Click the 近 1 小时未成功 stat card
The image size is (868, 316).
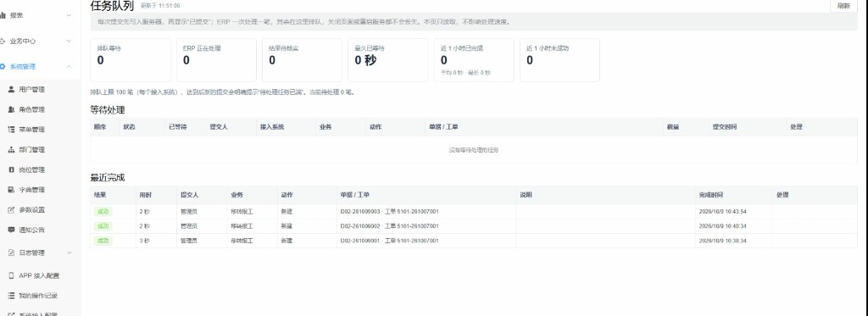[559, 60]
